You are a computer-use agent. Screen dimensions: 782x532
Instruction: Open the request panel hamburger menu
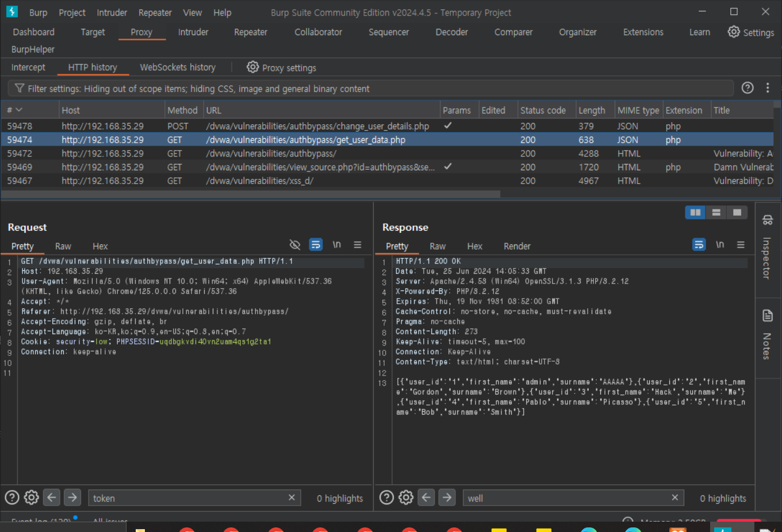(x=357, y=245)
